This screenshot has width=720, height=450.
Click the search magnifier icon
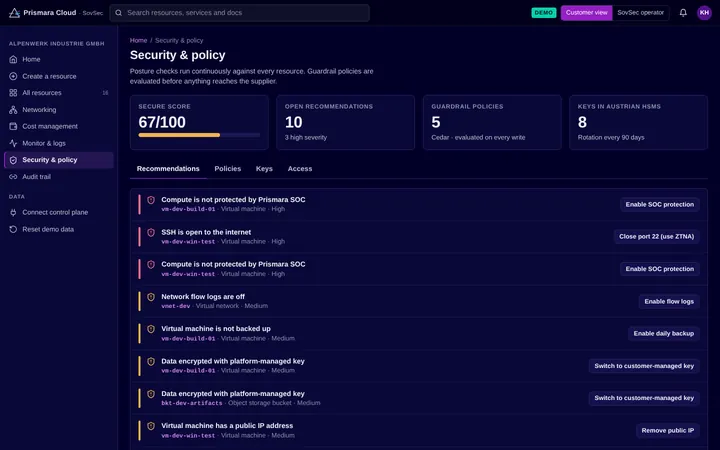click(118, 13)
